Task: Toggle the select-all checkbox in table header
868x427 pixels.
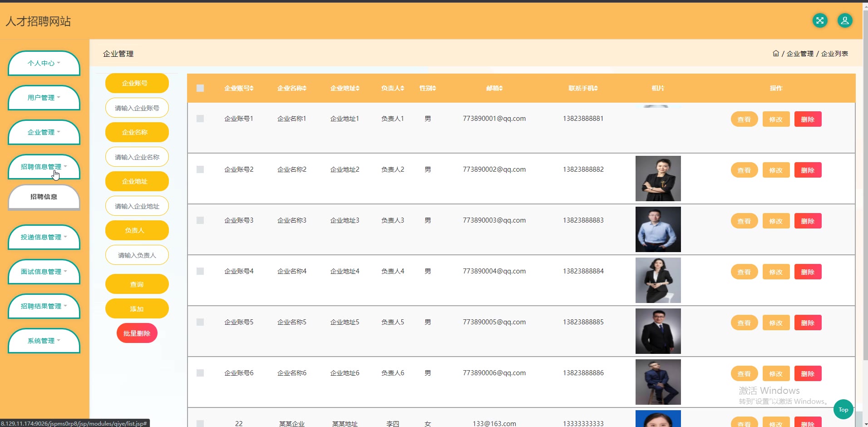Action: click(x=200, y=88)
